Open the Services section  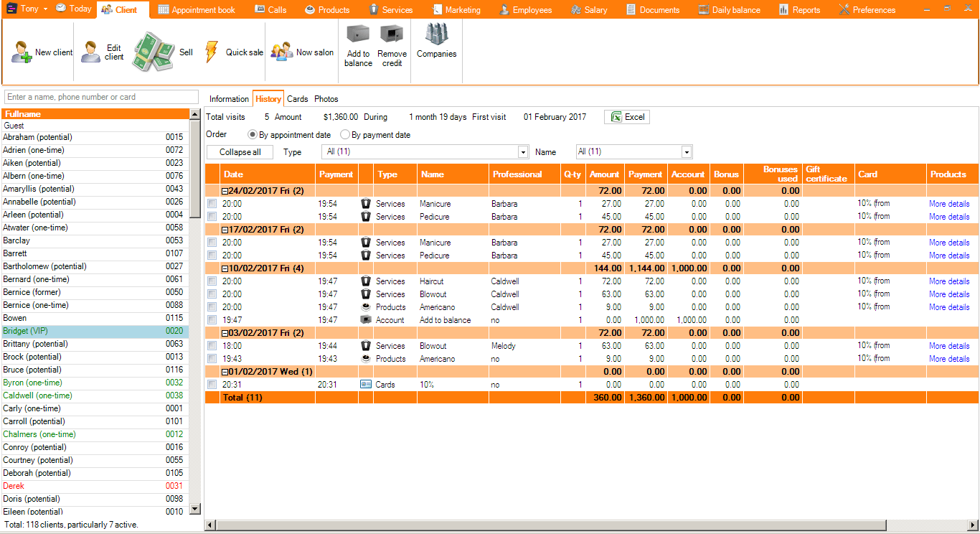(x=391, y=10)
